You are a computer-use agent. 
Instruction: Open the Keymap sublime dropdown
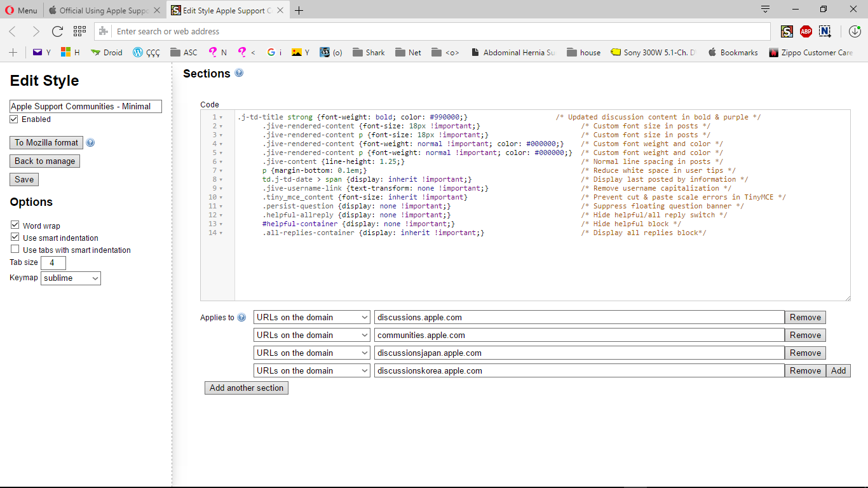pyautogui.click(x=71, y=278)
